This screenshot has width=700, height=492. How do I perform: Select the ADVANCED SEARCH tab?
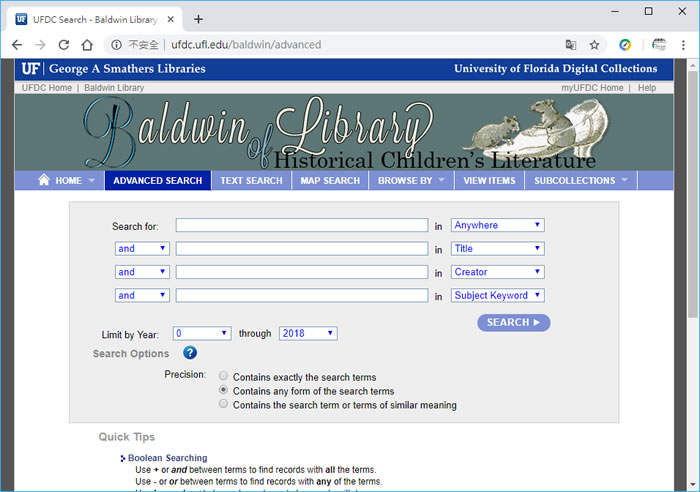click(158, 180)
